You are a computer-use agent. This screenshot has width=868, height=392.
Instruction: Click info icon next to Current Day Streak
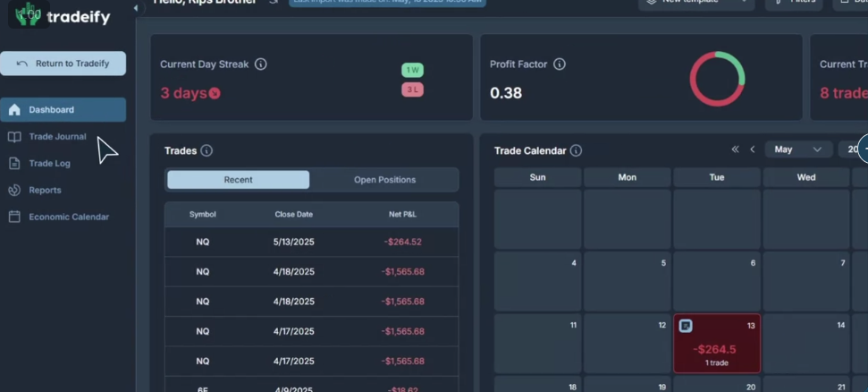point(261,64)
